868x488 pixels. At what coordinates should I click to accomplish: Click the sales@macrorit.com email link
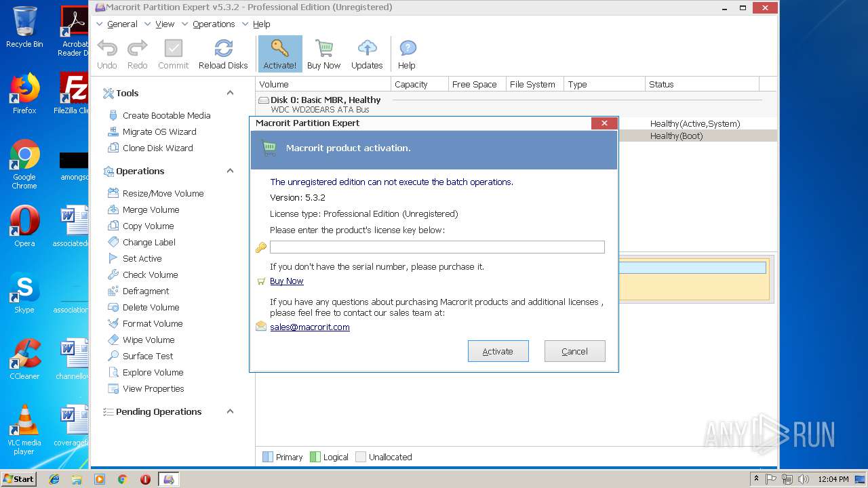point(310,327)
